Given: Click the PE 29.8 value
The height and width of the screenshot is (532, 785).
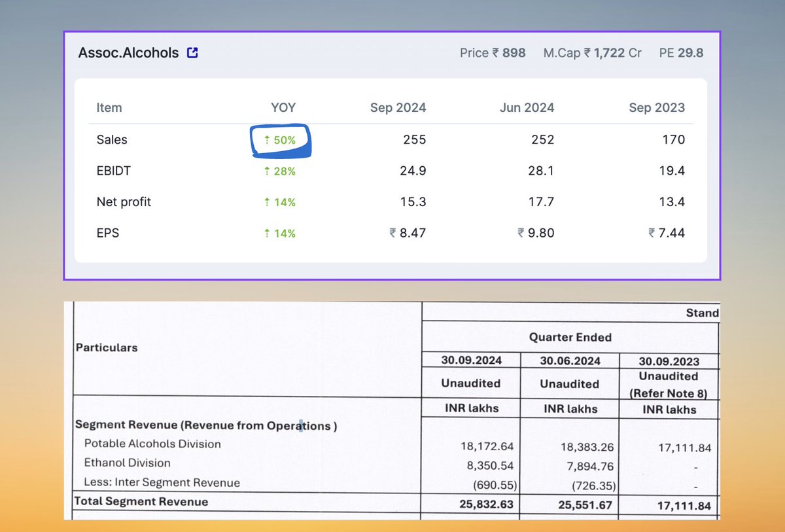Looking at the screenshot, I should (x=681, y=53).
